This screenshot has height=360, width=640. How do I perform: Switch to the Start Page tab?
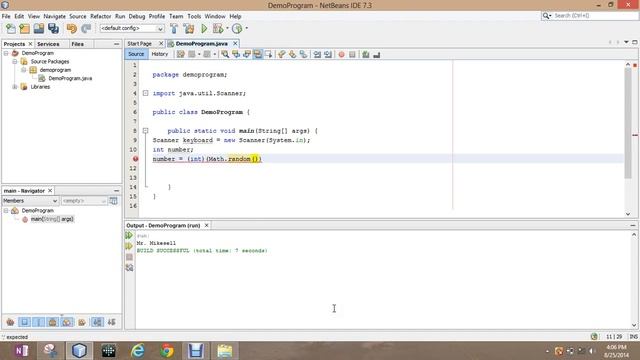pyautogui.click(x=140, y=44)
